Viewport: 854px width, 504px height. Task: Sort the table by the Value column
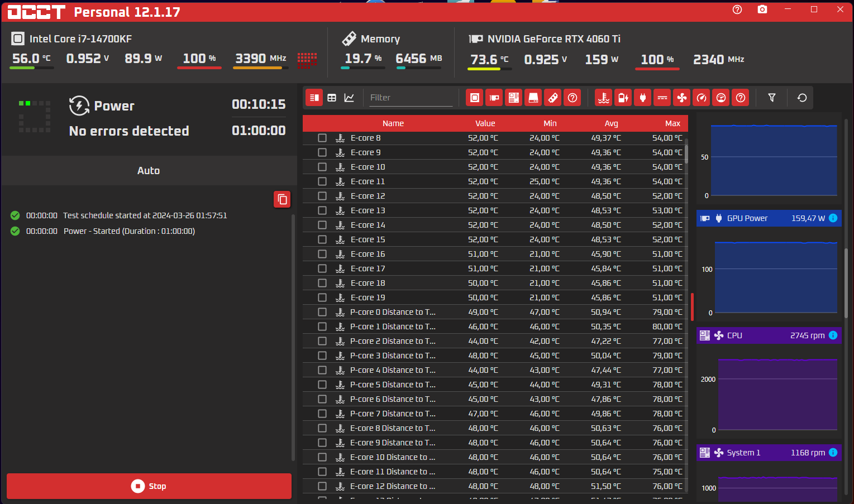[x=485, y=123]
